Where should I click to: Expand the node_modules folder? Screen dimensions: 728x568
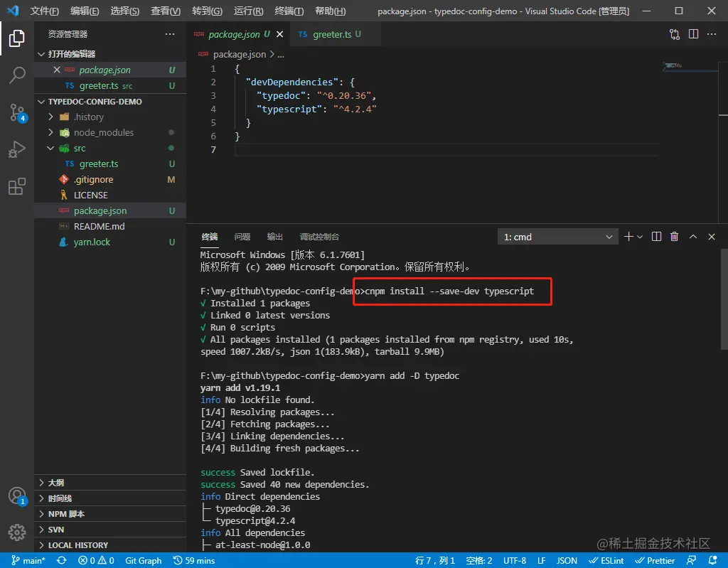103,132
